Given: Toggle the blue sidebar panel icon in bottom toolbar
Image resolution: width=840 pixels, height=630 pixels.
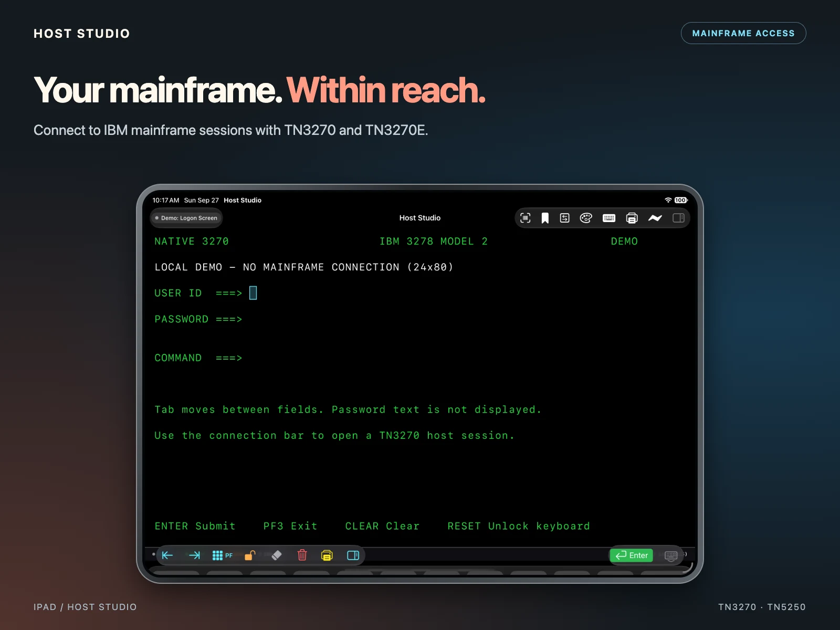Looking at the screenshot, I should [x=353, y=555].
